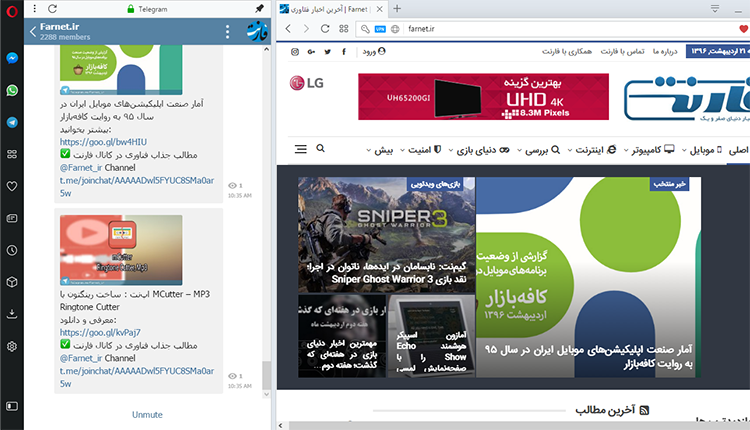This screenshot has width=750, height=430.
Task: Open bookmarks heart icon in sidebar
Action: click(12, 186)
